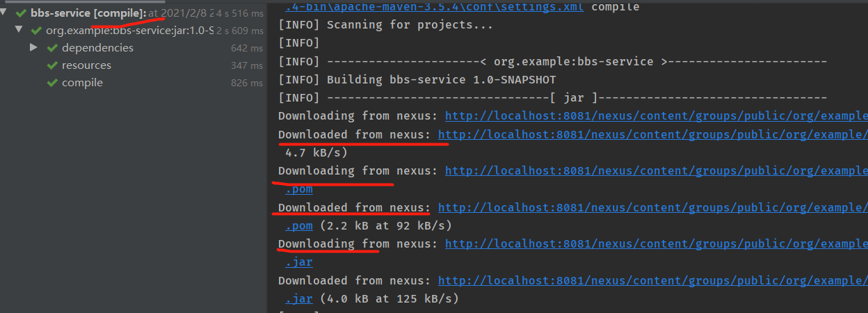
Task: Open settings.xml link at top of console
Action: click(435, 7)
